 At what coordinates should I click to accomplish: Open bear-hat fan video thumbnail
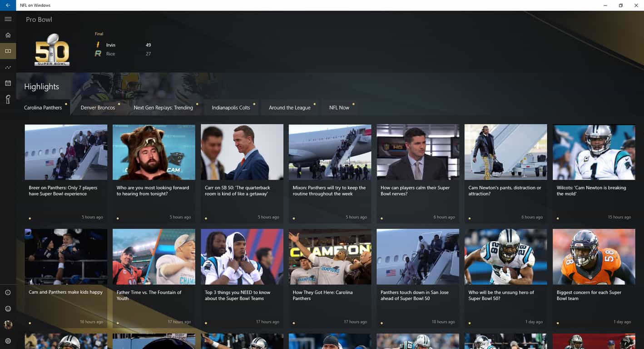point(154,152)
